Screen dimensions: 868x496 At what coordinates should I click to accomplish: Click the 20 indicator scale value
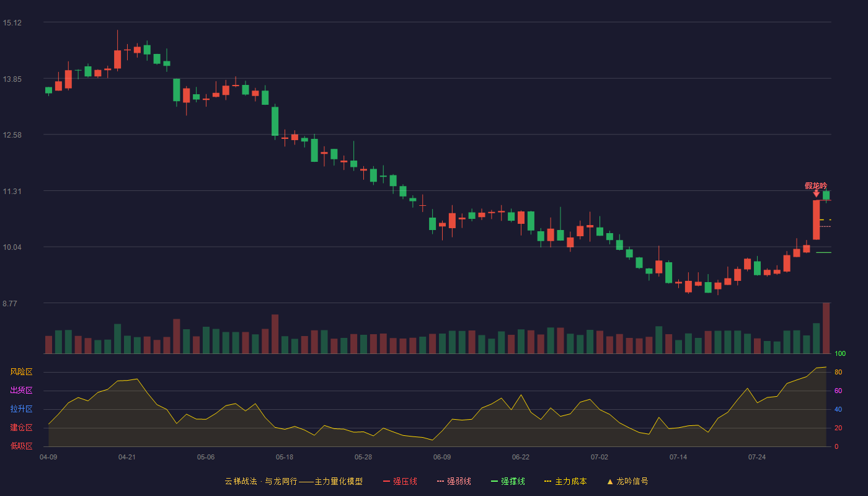[x=838, y=428]
